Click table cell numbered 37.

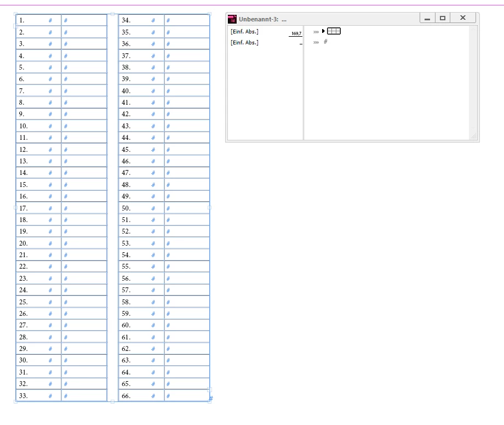[141, 55]
